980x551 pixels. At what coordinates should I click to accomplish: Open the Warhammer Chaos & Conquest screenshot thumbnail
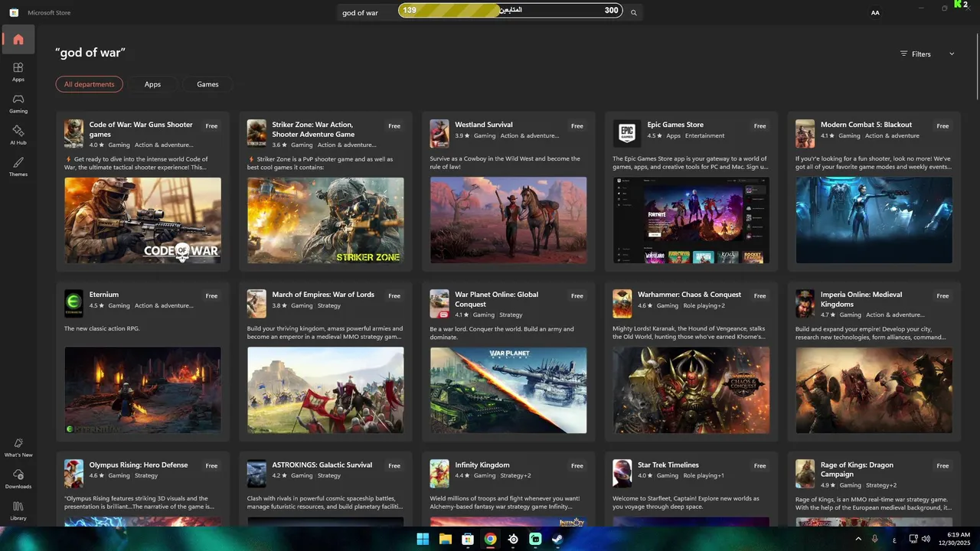[x=691, y=390]
